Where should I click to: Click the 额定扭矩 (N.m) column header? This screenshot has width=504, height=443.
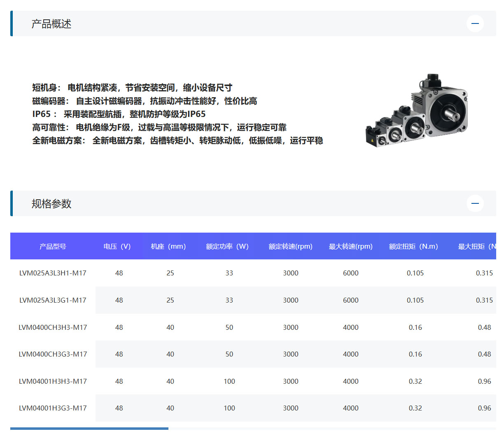click(413, 246)
